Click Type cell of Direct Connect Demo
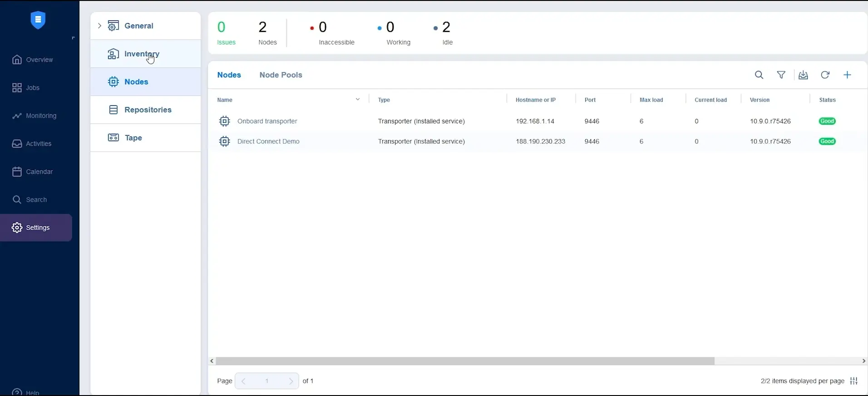Screen dimensions: 868x396 421,142
